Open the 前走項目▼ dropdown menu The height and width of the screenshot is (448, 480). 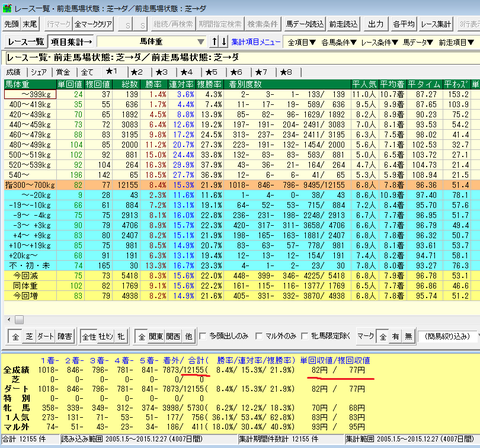456,42
